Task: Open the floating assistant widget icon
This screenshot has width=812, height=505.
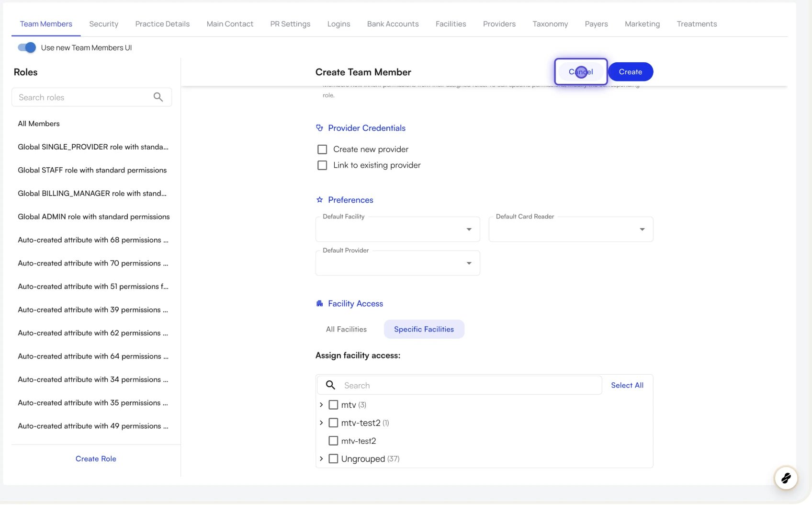Action: [786, 478]
